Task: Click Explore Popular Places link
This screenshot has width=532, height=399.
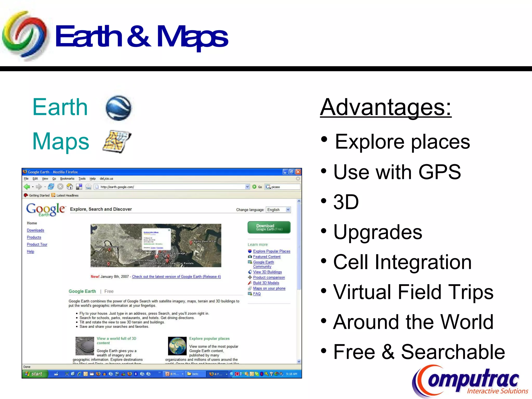Action: (x=272, y=251)
